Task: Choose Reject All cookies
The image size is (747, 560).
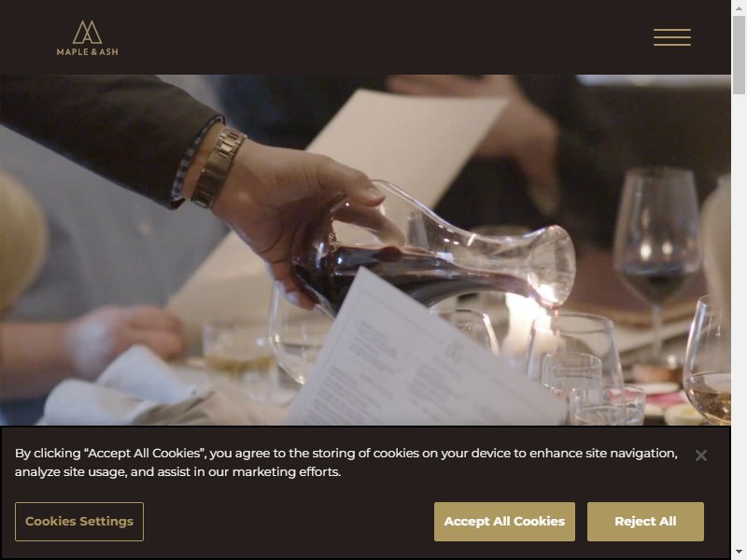Action: point(645,522)
